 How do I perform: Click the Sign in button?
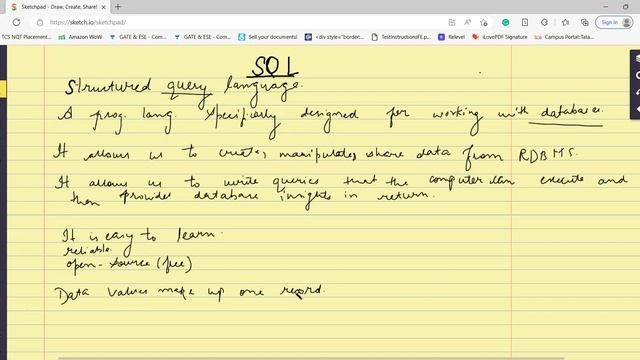[x=614, y=22]
